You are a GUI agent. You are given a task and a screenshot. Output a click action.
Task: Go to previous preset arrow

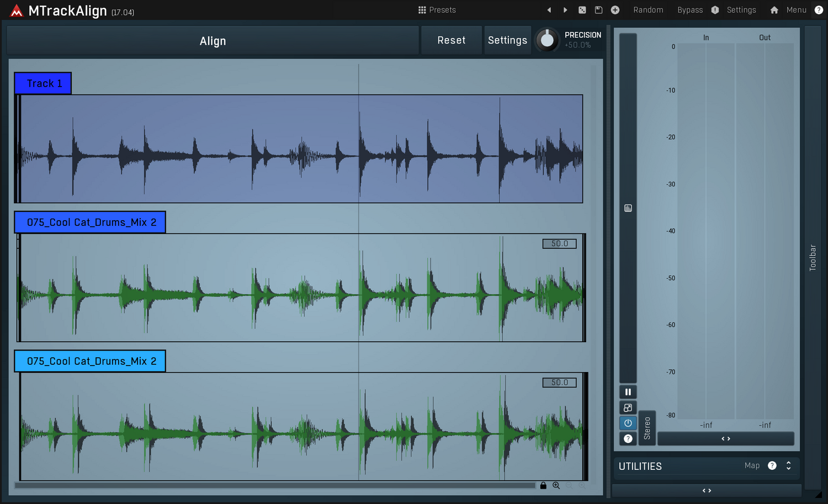pos(549,10)
